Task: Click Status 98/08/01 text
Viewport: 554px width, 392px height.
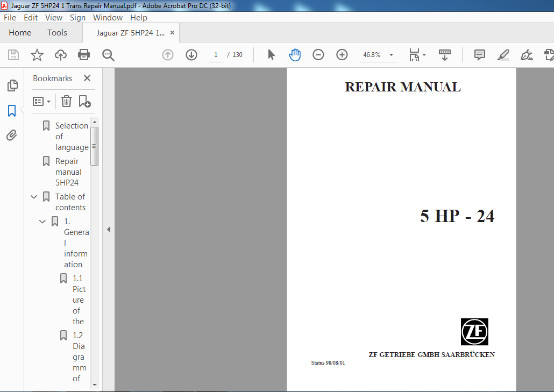Action: pyautogui.click(x=328, y=362)
